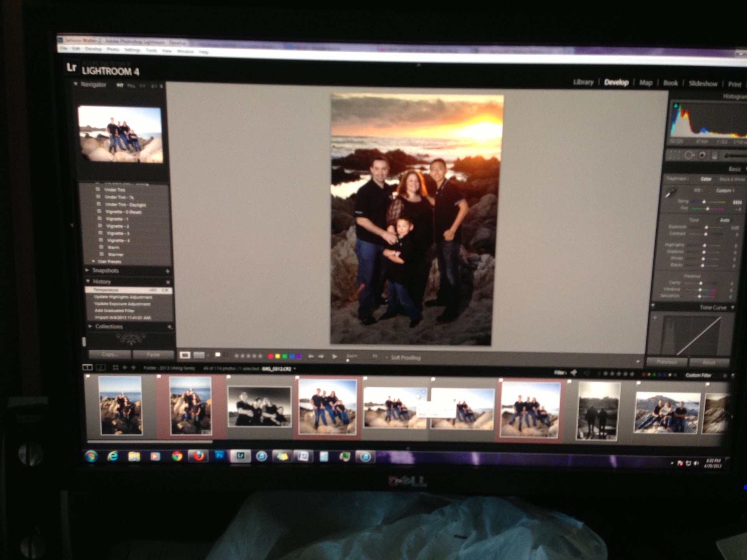The width and height of the screenshot is (747, 560).
Task: Open the Slideshow module
Action: (703, 84)
